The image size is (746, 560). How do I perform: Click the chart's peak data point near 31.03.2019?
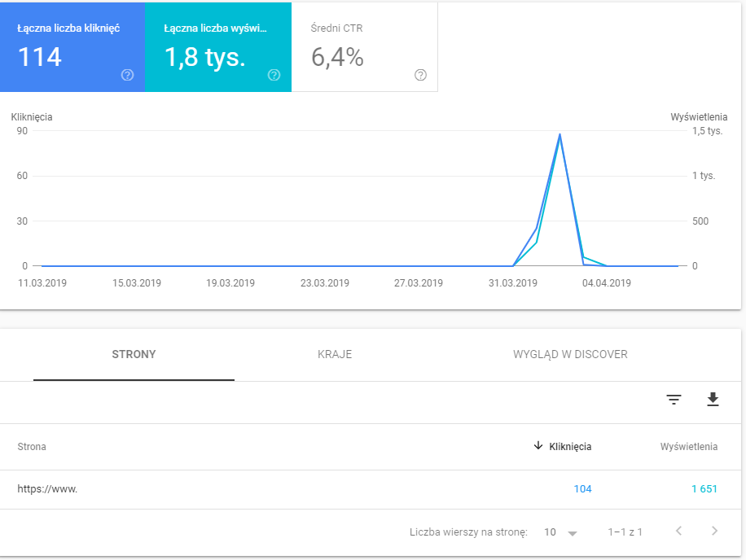[x=560, y=135]
